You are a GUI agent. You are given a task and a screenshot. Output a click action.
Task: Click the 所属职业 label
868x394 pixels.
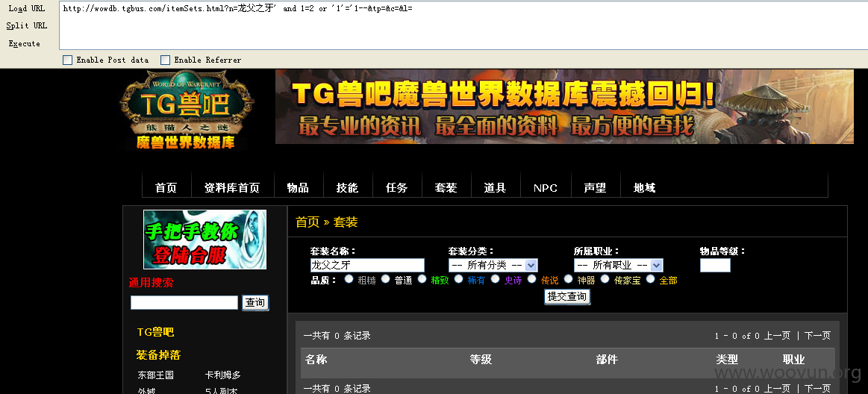point(597,251)
